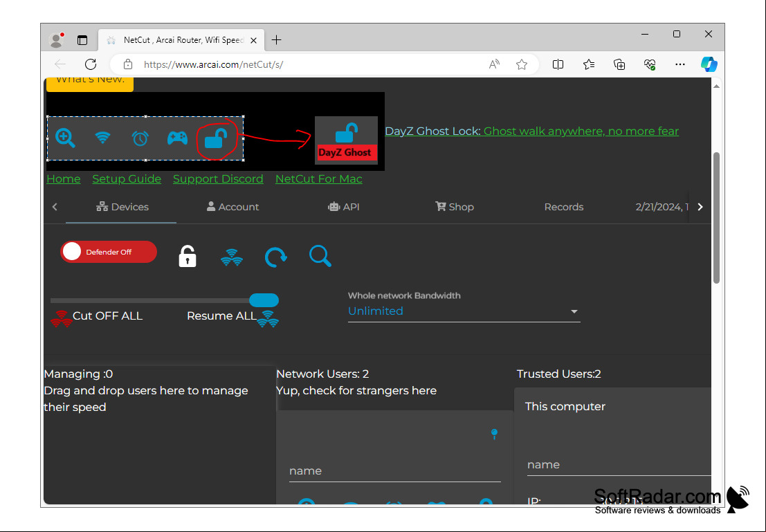Click This computer name field
Screen dimensions: 766x532
coord(619,465)
